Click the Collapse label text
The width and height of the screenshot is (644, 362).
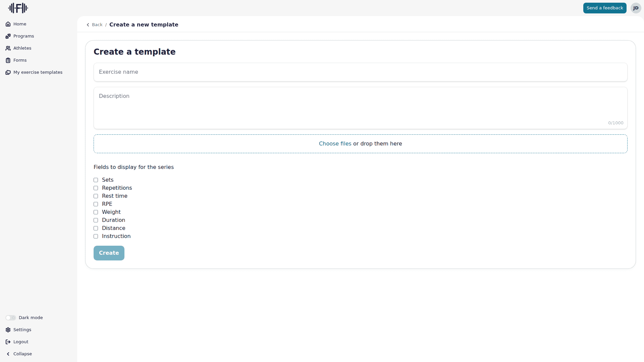pyautogui.click(x=22, y=354)
